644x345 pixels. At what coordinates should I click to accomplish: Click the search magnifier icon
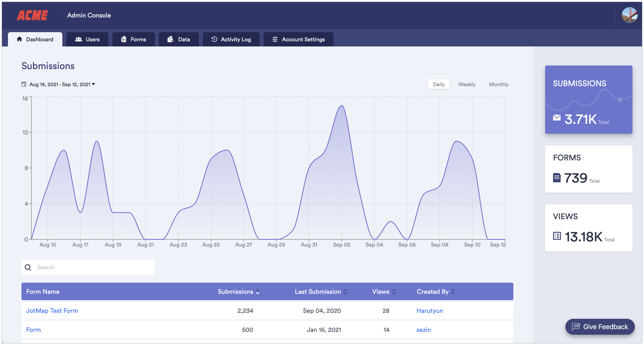(28, 268)
